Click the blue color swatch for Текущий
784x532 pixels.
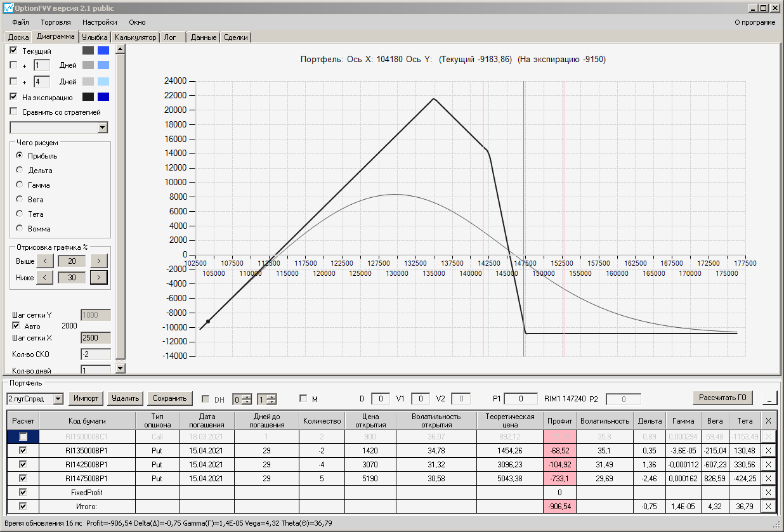pyautogui.click(x=103, y=51)
